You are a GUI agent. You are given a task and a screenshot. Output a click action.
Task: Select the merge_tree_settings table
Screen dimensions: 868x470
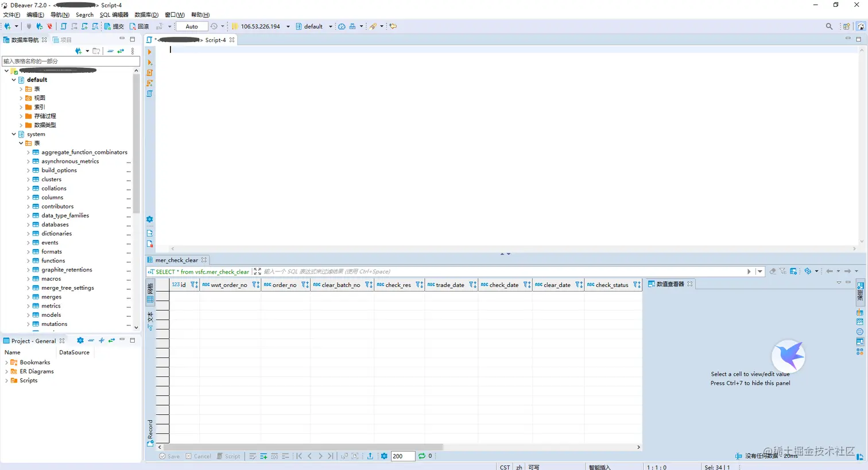(x=68, y=288)
